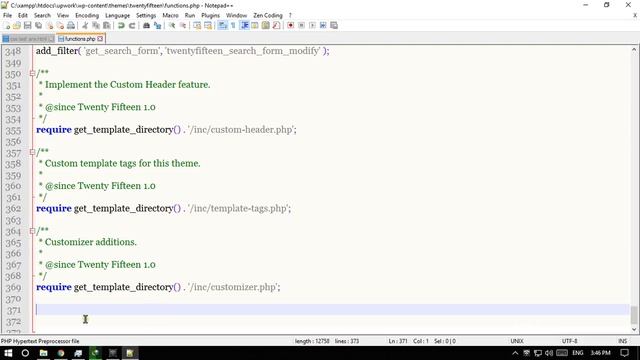Toggle synchronize vertical scrolling icon
This screenshot has height=360, width=640.
pos(197,25)
